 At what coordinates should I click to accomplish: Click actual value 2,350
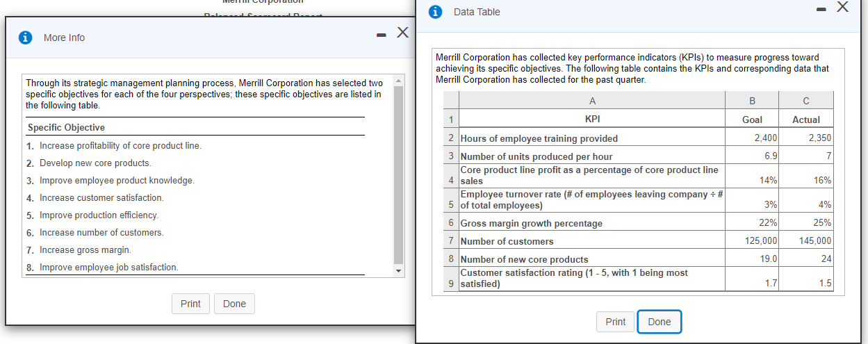(x=819, y=138)
